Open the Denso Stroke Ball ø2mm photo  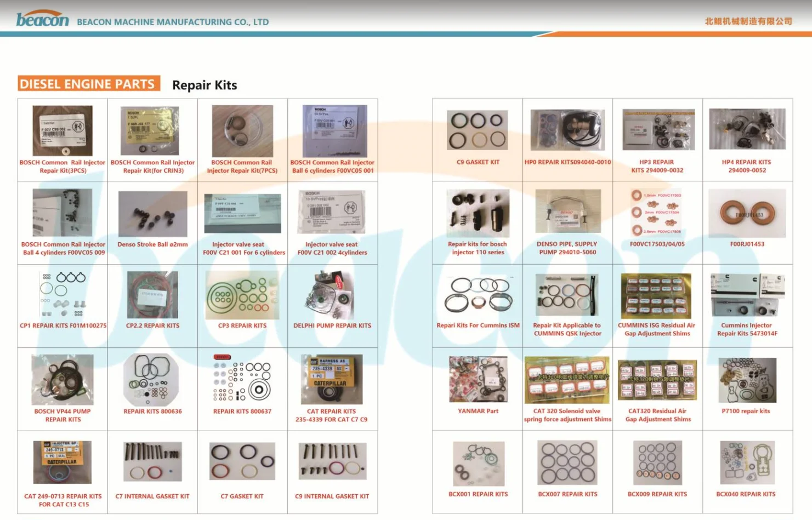pos(152,214)
